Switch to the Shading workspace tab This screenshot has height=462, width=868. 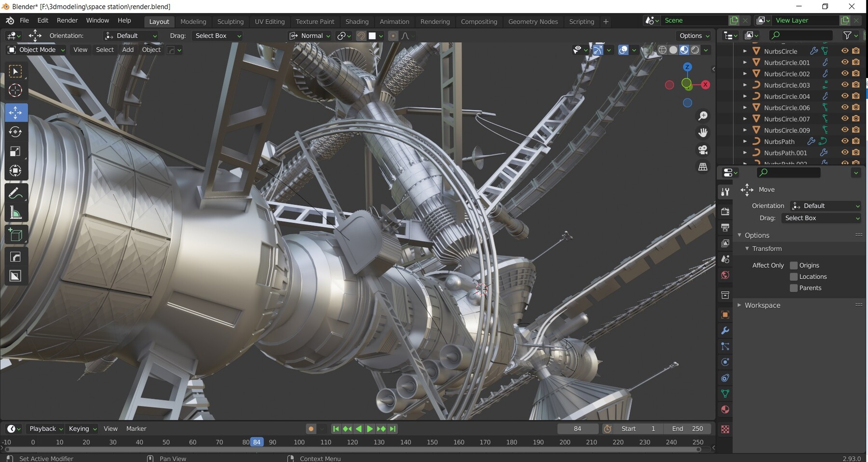357,22
